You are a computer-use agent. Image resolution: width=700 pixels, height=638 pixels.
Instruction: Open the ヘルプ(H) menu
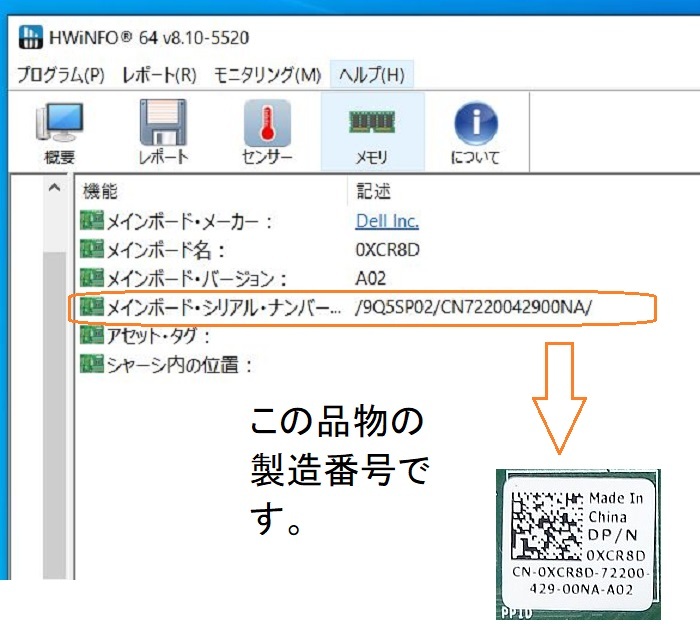coord(372,75)
